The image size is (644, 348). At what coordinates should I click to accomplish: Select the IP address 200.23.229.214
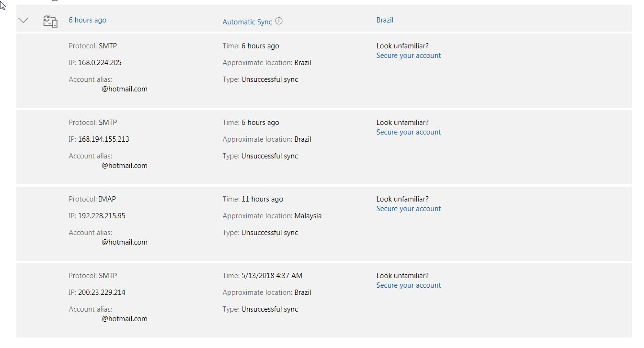point(102,292)
